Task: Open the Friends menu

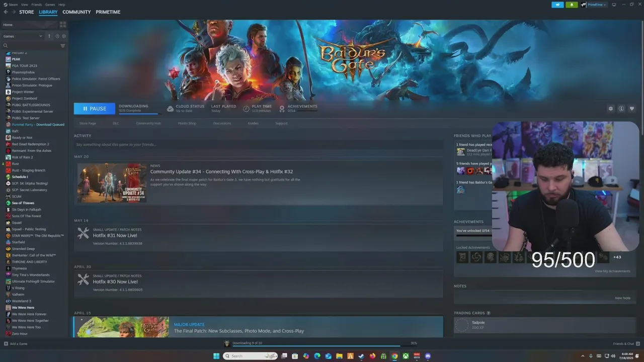Action: coord(36,5)
